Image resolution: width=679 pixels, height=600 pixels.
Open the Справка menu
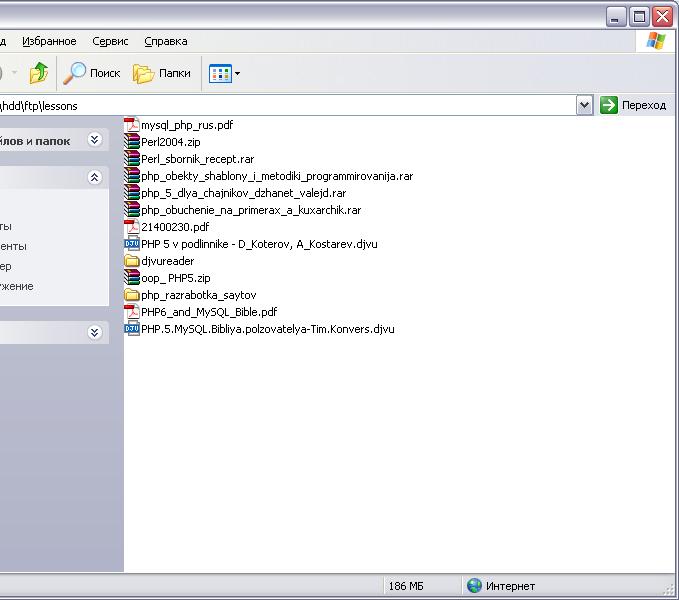165,41
